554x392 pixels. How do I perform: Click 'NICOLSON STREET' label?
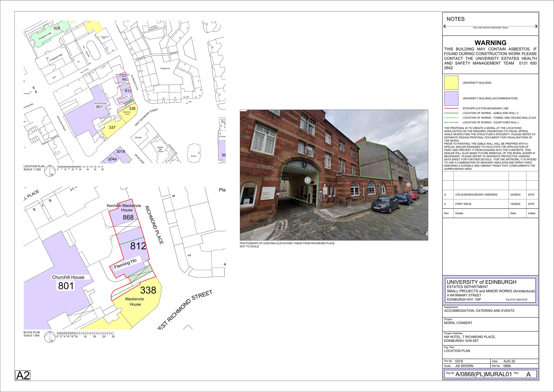tap(61, 123)
